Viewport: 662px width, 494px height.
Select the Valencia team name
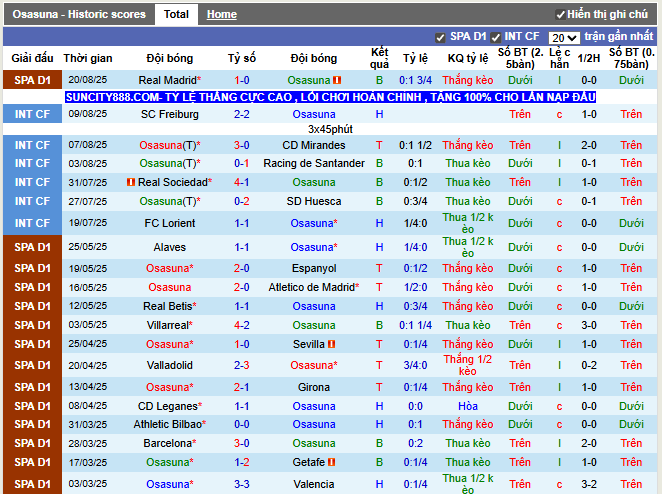coord(314,484)
